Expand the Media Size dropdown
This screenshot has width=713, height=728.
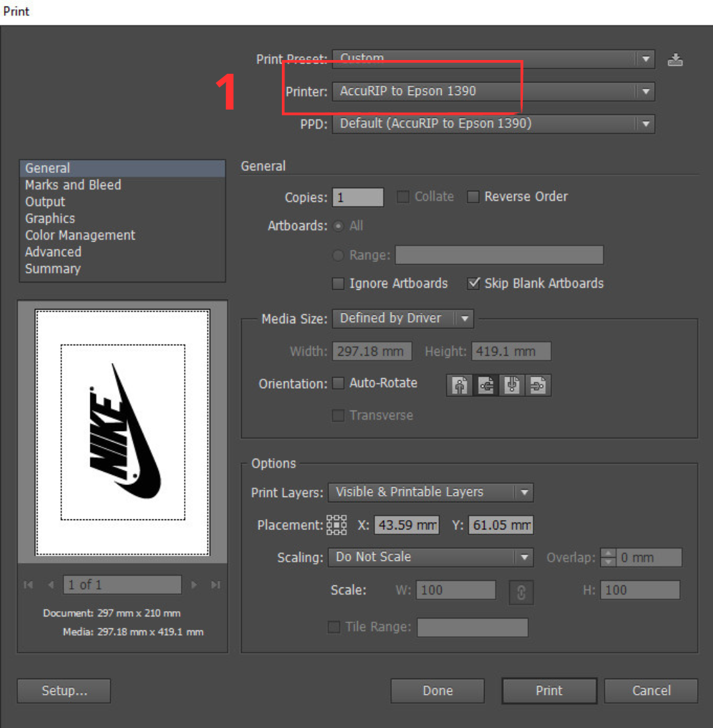[x=403, y=319]
